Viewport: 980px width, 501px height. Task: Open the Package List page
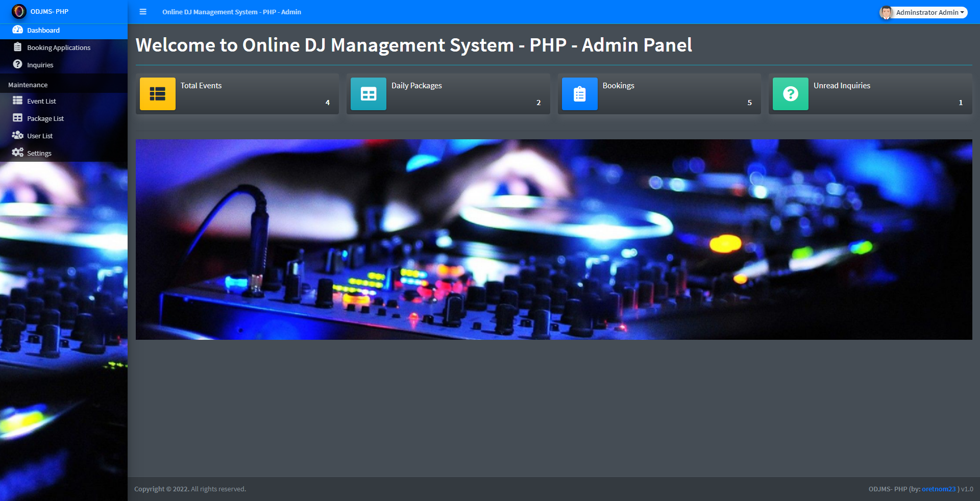click(x=64, y=118)
